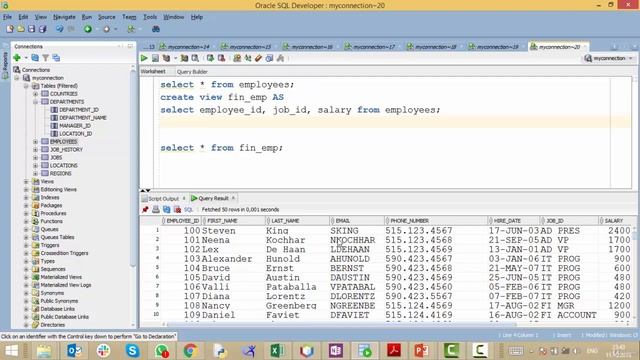The width and height of the screenshot is (640, 360).
Task: Expand the EMPLOYEES table node
Action: [36, 142]
